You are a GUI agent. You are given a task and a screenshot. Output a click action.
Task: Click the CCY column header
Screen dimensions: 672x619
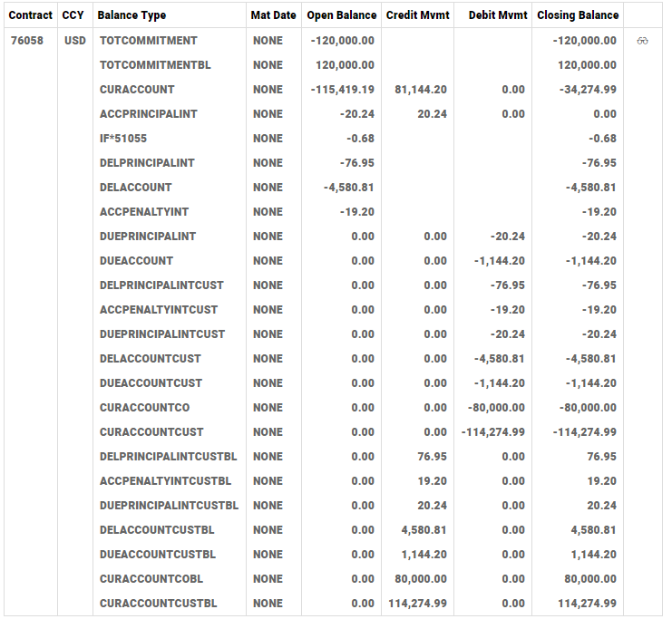73,15
